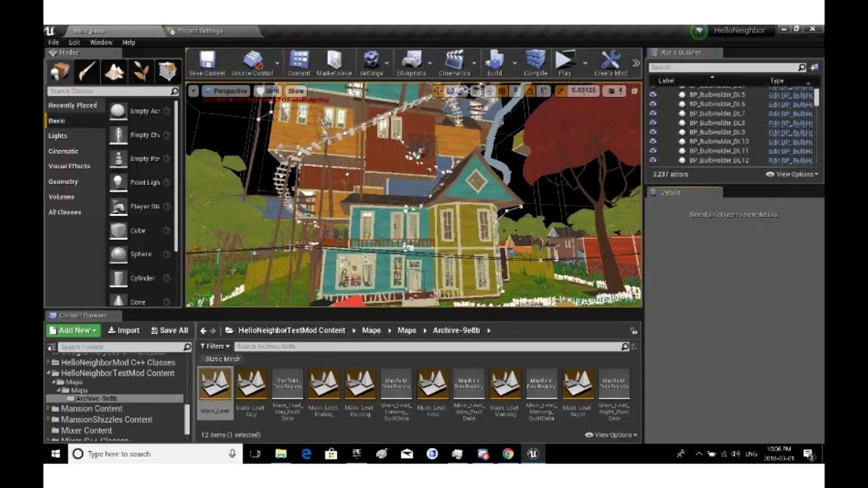Go back with the Content Browser left arrow
Screen dimensions: 868x488
tap(203, 330)
